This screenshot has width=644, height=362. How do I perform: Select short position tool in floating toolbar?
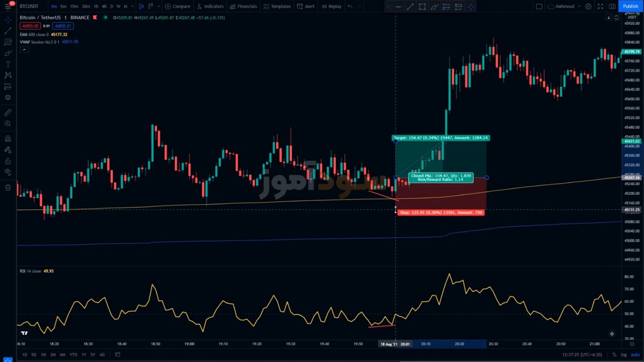[x=458, y=6]
